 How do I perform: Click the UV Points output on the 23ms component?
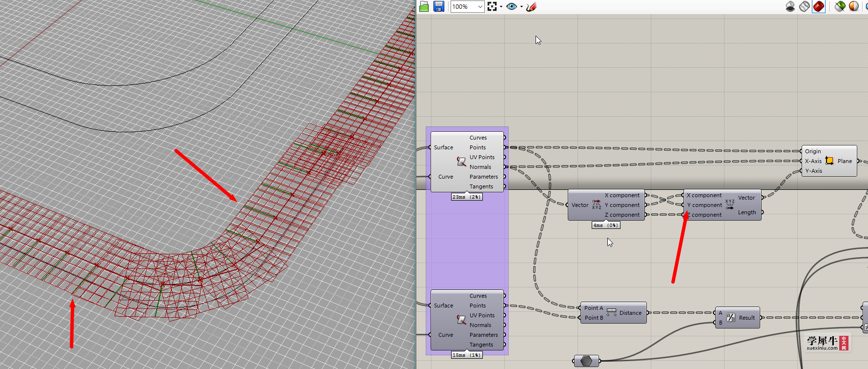click(x=482, y=157)
